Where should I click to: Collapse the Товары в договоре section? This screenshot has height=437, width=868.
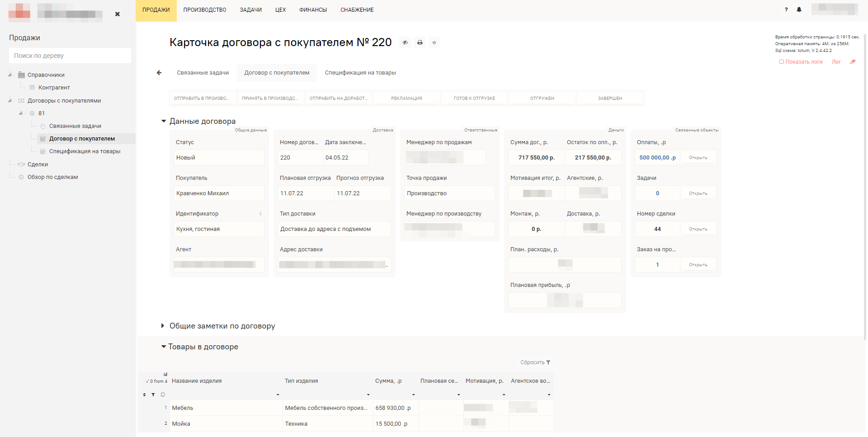pos(164,347)
